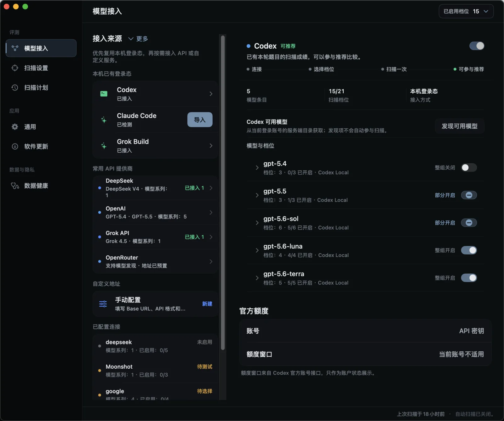Click the 模型接入 node graph icon
Viewport: 504px width, 421px height.
(15, 48)
